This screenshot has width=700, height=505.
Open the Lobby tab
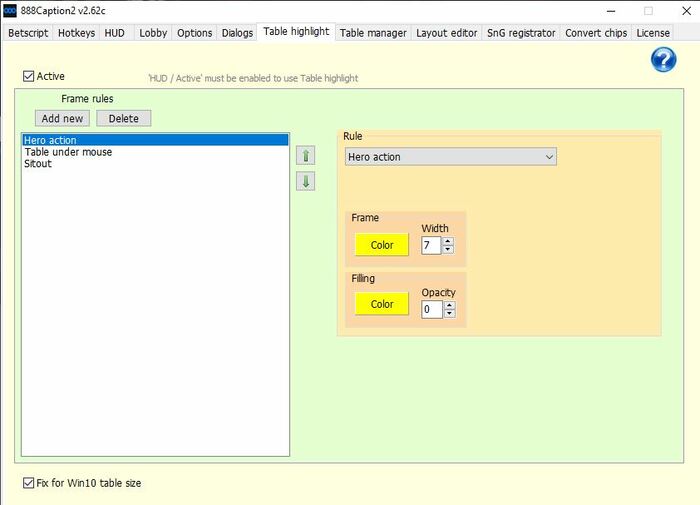coord(153,33)
